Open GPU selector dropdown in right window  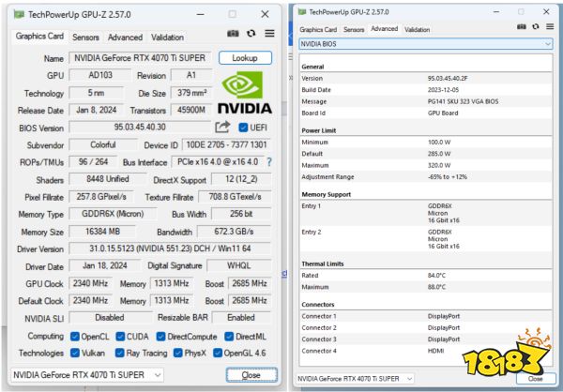[355, 378]
